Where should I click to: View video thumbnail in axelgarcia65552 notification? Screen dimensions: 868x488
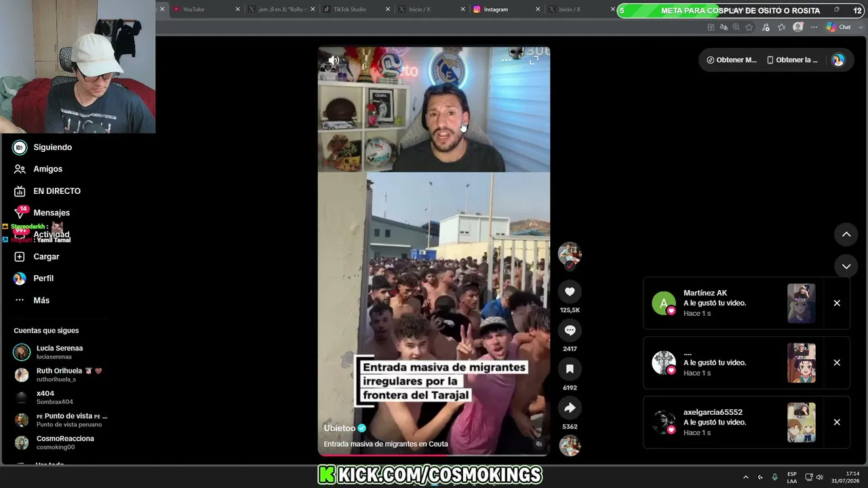click(x=802, y=422)
